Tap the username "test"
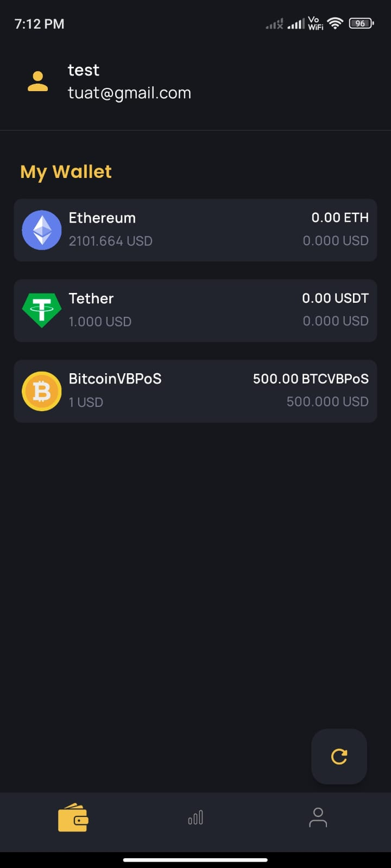Screen dimensions: 391x868 84,70
